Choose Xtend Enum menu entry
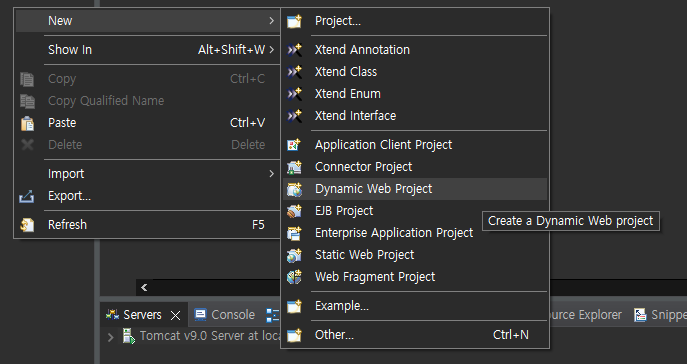687x364 pixels. click(415, 94)
